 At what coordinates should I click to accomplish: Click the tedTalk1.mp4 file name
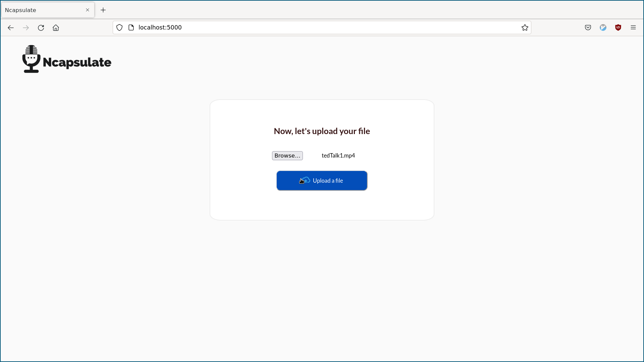click(338, 156)
